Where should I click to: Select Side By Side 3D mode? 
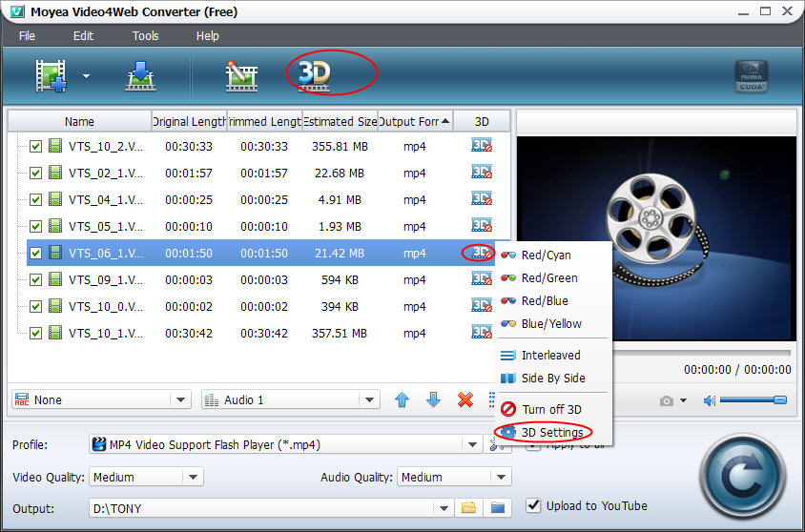click(x=553, y=379)
